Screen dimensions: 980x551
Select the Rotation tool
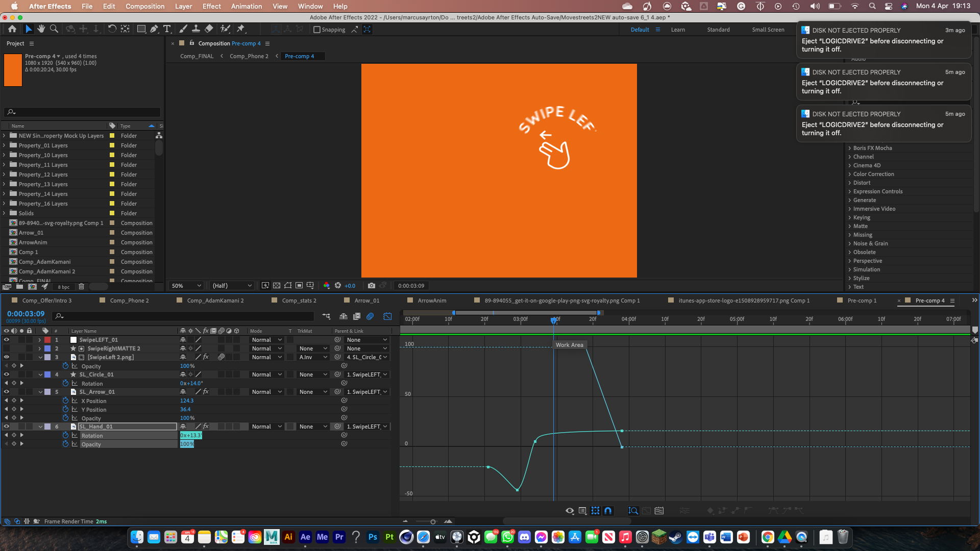(112, 29)
